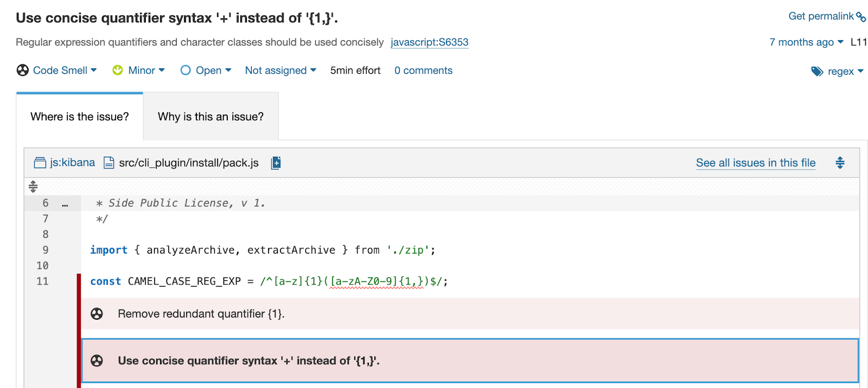The image size is (868, 388).
Task: Open the Open status dropdown
Action: pos(213,70)
